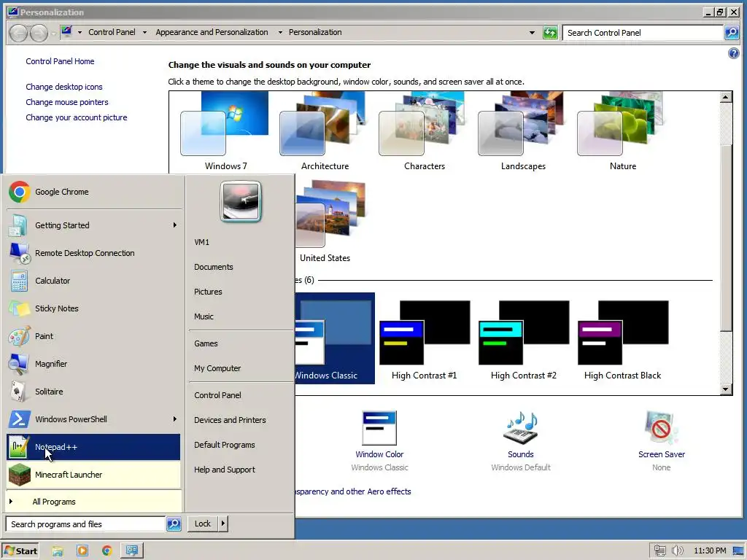The image size is (747, 560).
Task: Open Windows PowerShell
Action: click(x=93, y=419)
